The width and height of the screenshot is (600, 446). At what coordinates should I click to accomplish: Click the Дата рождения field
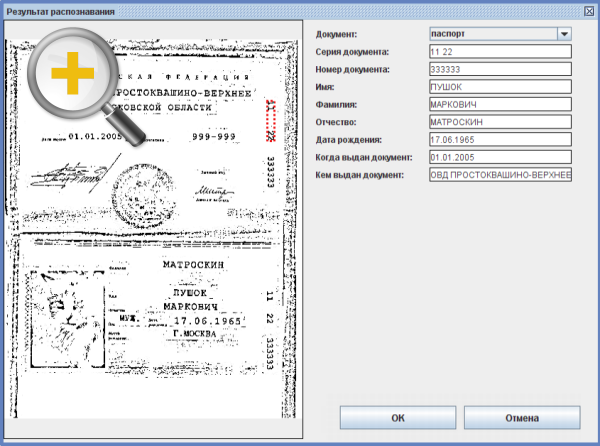point(498,140)
